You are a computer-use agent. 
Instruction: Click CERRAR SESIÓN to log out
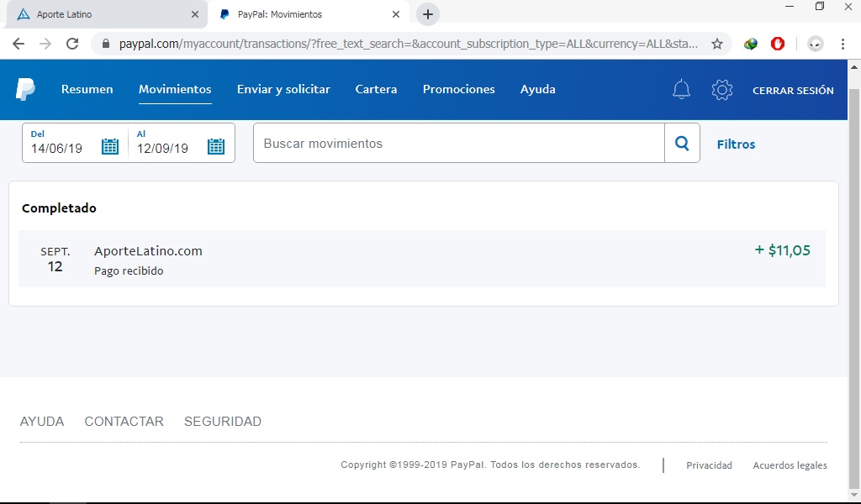click(x=793, y=91)
